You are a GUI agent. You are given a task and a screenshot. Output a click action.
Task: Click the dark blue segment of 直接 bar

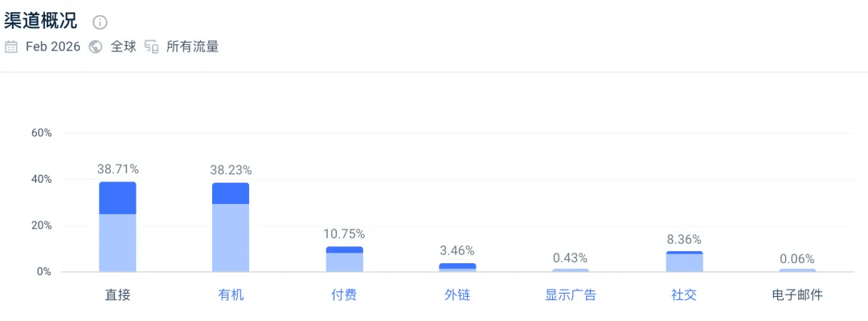click(117, 198)
